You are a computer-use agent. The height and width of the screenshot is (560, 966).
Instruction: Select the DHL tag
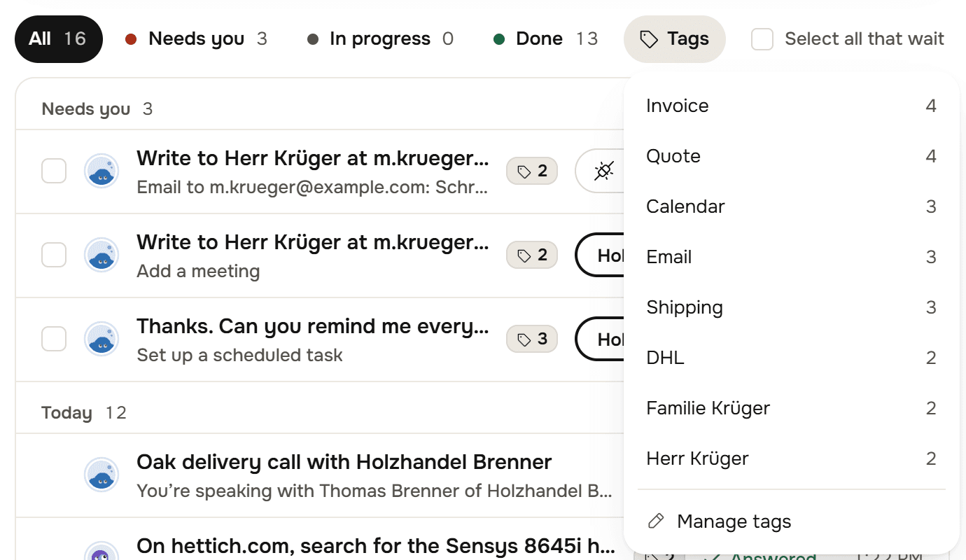[x=791, y=358]
